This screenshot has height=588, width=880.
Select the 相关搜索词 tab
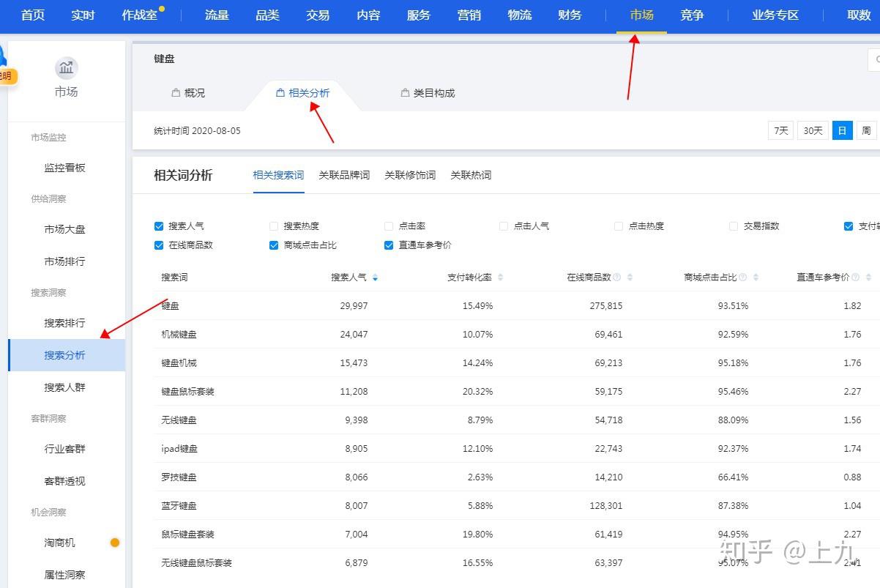278,175
